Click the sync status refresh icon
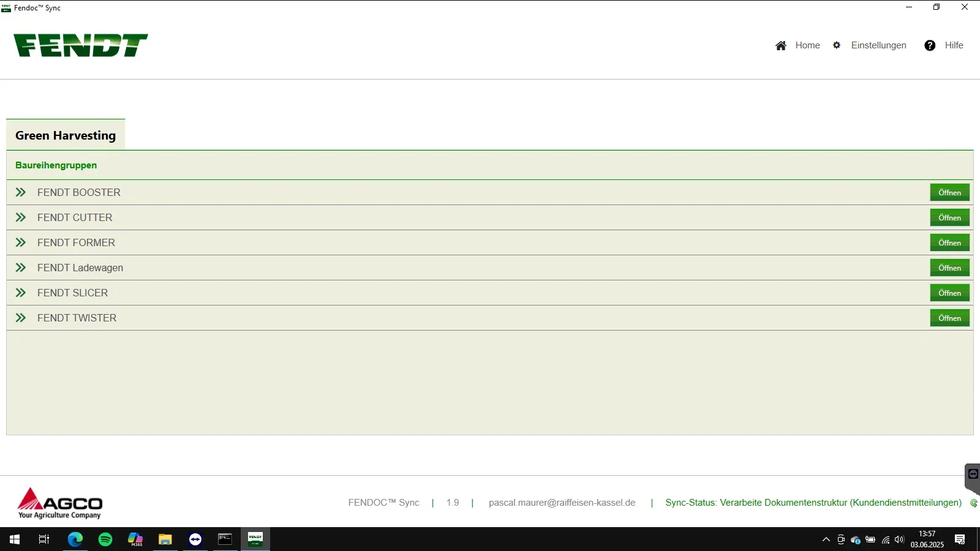This screenshot has width=980, height=551. tap(974, 503)
